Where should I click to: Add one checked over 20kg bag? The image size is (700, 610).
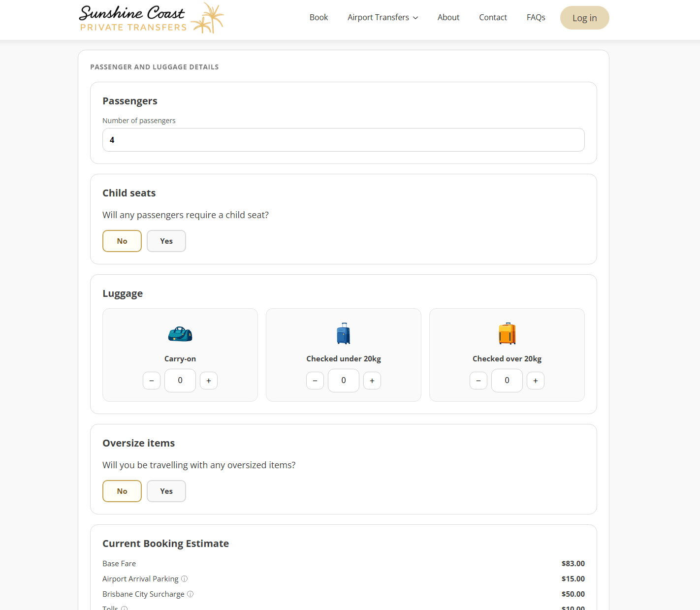[536, 381]
